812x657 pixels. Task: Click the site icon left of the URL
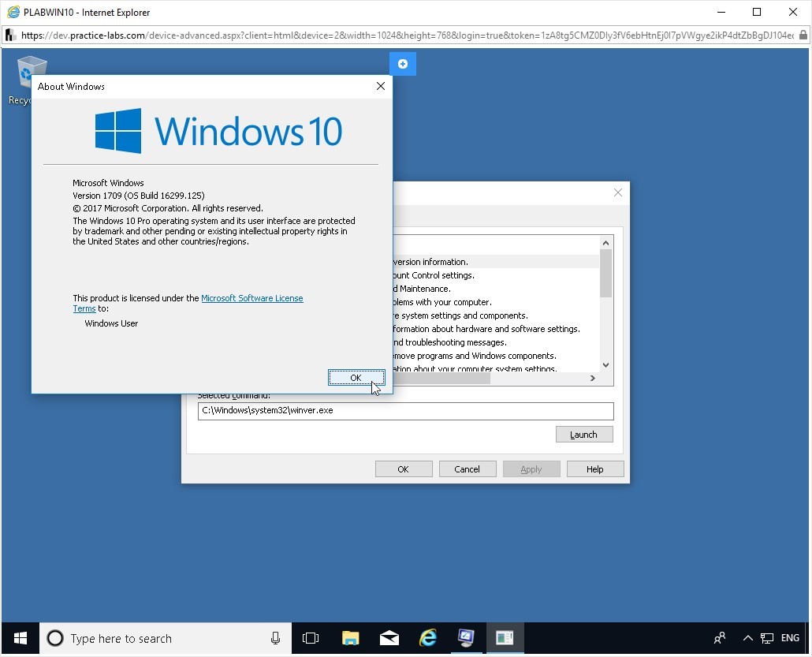(9, 35)
